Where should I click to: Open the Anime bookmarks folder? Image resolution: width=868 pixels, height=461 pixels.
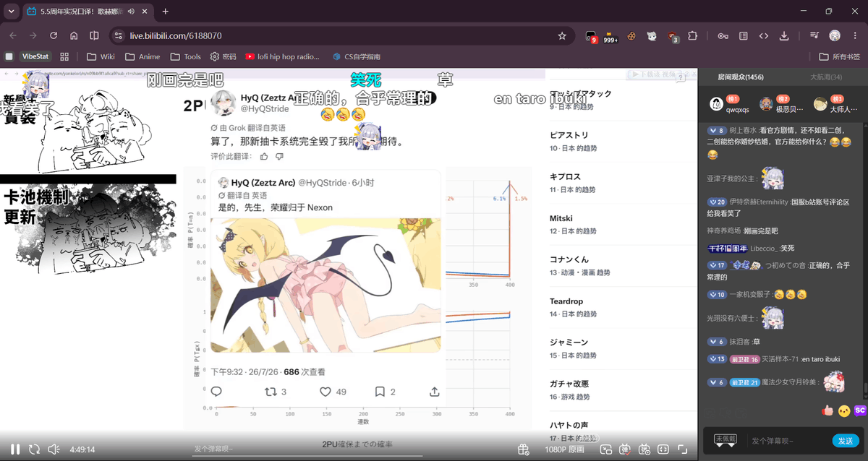tap(142, 56)
